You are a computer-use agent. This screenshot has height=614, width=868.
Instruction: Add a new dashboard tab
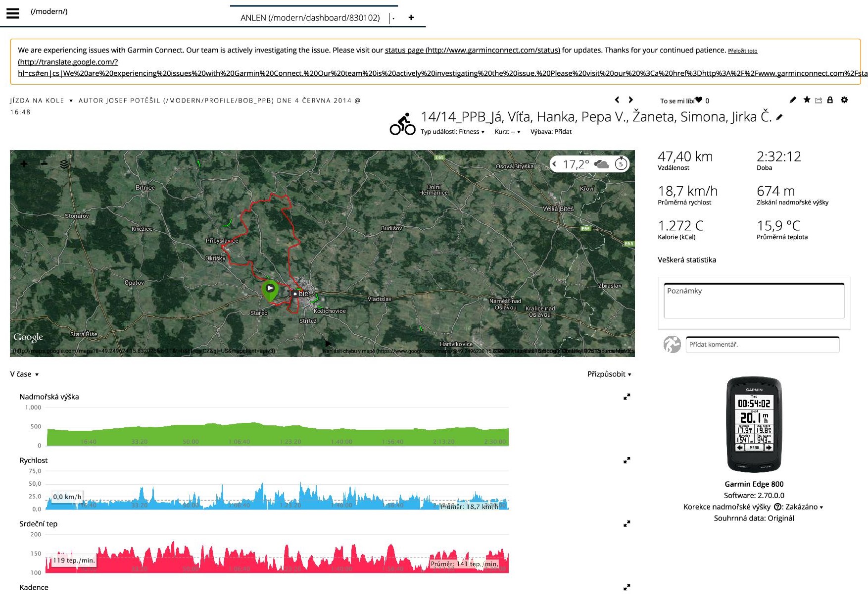pos(411,17)
